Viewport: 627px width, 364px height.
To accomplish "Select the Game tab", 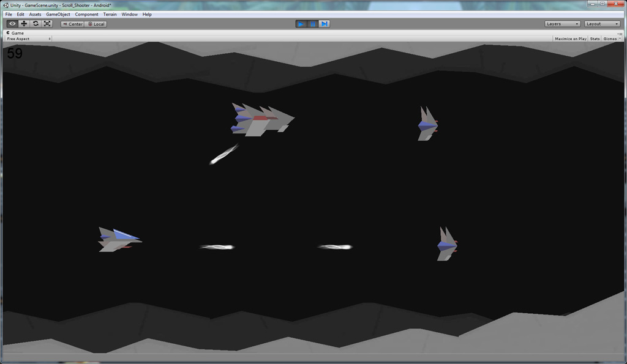I will (x=15, y=33).
